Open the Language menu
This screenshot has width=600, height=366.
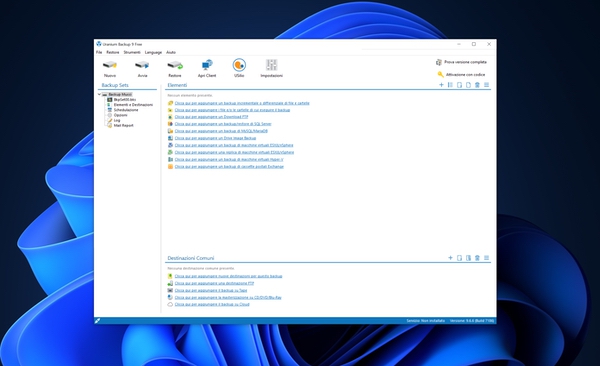[x=153, y=52]
